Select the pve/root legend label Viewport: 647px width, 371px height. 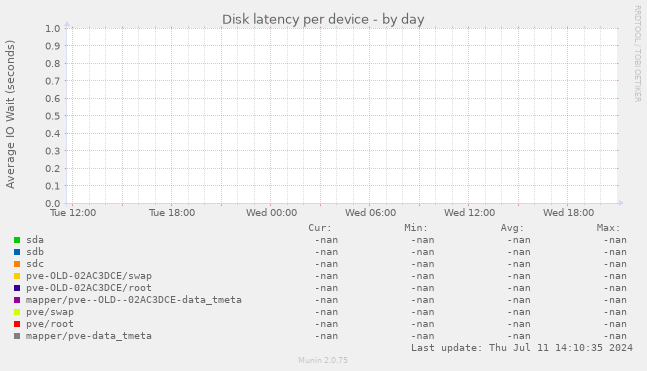[50, 324]
